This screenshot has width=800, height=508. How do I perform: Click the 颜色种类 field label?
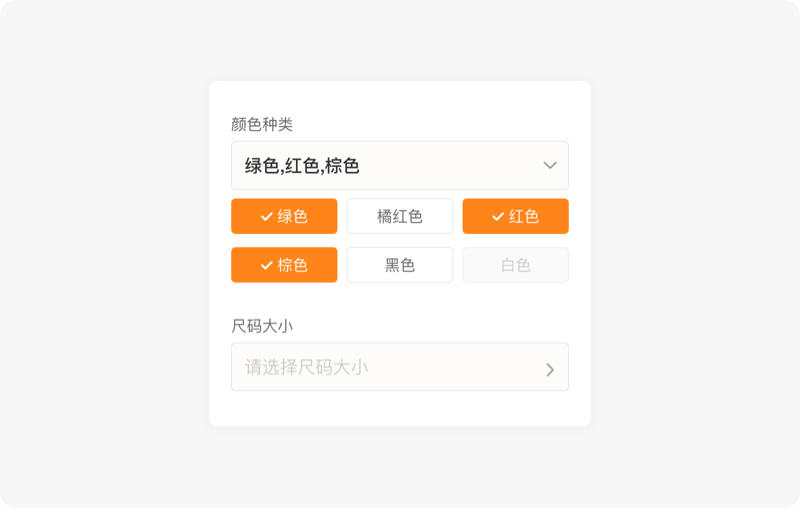pyautogui.click(x=262, y=124)
